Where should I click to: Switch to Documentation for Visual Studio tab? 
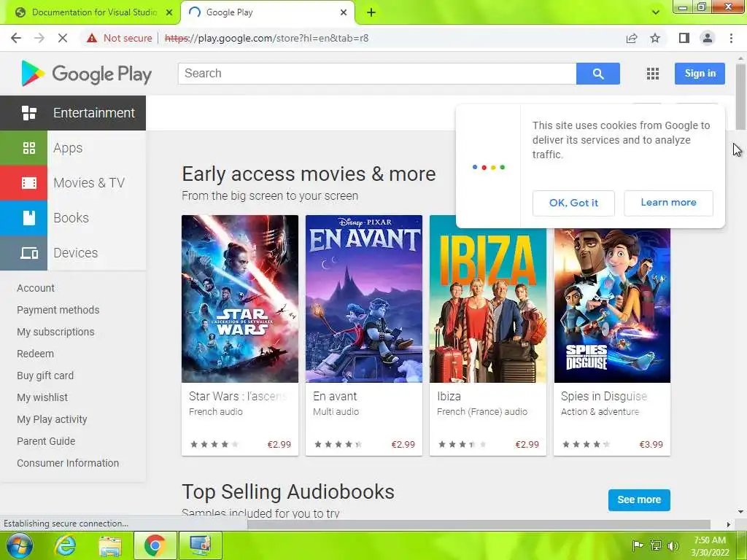[90, 12]
